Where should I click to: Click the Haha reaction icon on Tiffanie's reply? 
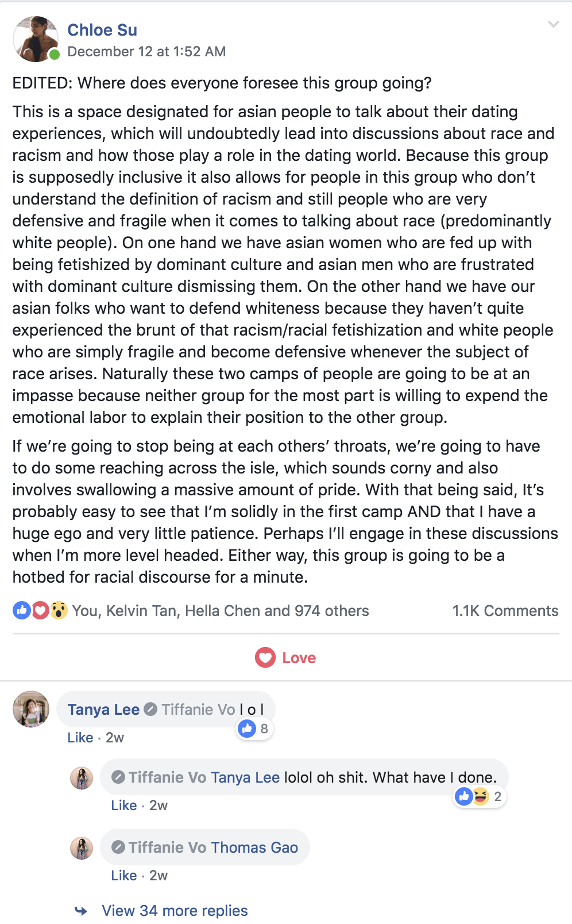click(481, 796)
